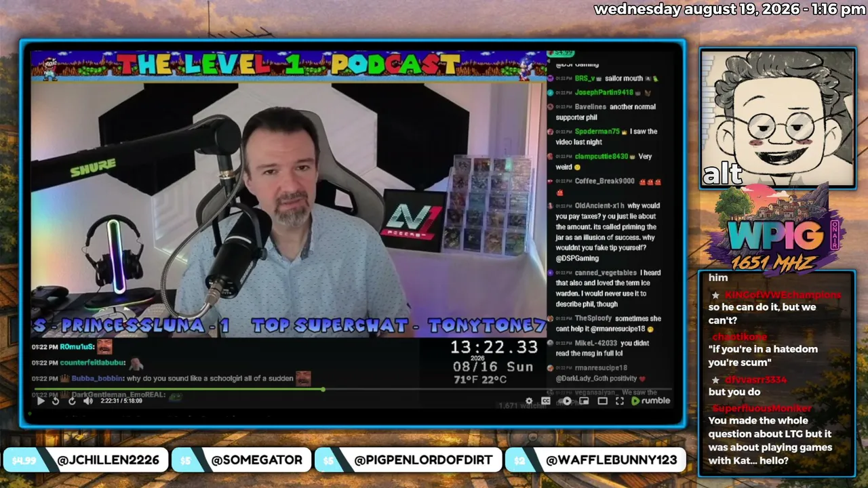Click chaotikone name in side chat
The height and width of the screenshot is (488, 868).
point(740,337)
